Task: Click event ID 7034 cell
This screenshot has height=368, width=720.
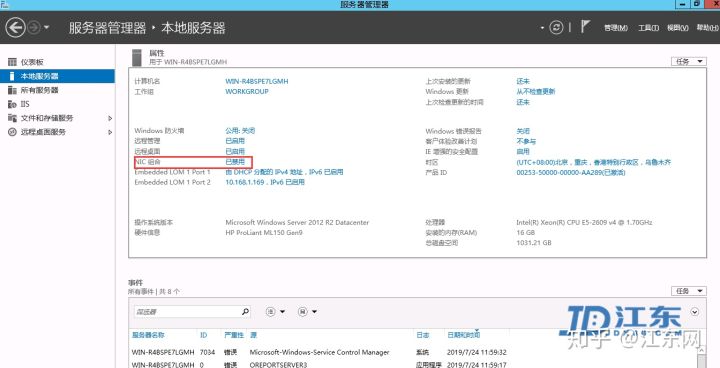Action: coord(207,352)
